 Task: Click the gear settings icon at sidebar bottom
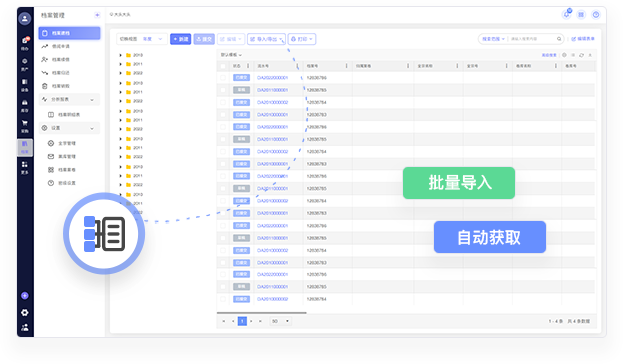[x=25, y=313]
